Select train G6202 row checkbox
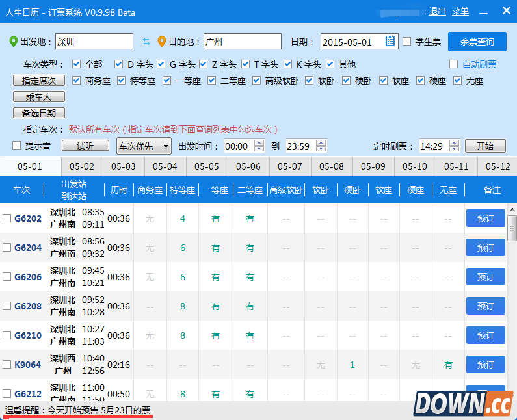 [x=7, y=218]
